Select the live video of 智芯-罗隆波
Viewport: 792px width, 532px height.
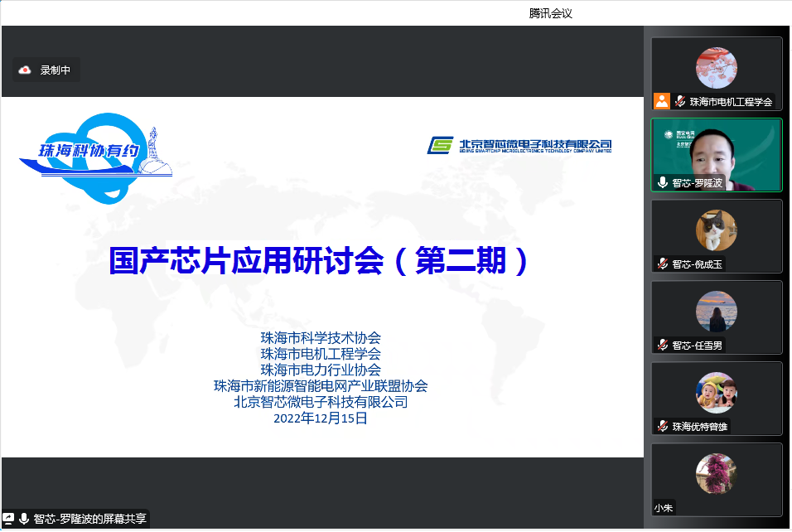[717, 155]
